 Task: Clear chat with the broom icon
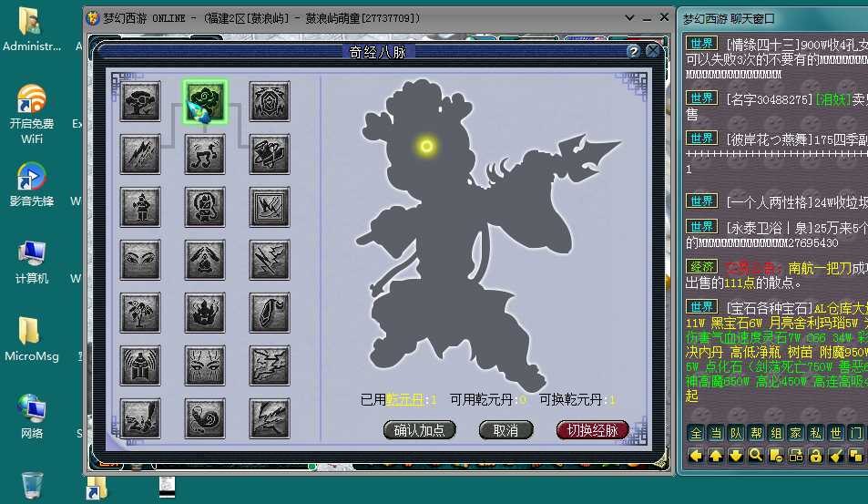pyautogui.click(x=836, y=456)
